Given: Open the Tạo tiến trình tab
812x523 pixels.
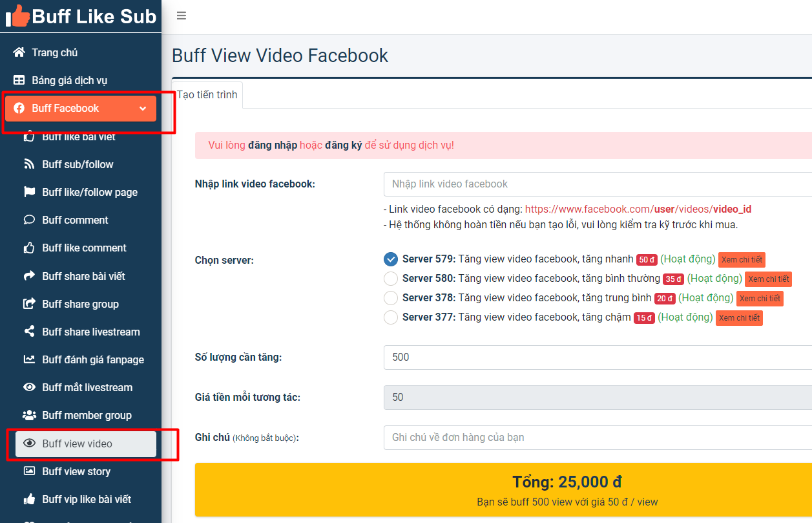Looking at the screenshot, I should [x=207, y=94].
